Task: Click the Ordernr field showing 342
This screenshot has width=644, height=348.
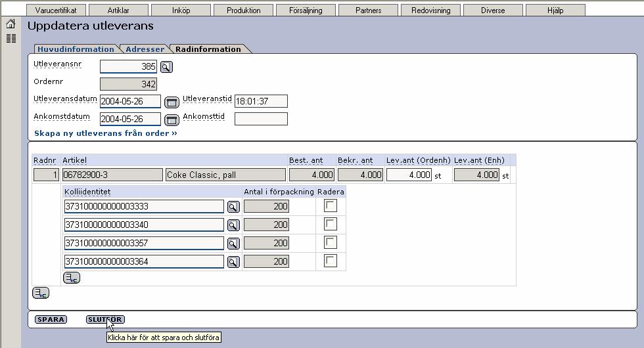Action: [129, 84]
